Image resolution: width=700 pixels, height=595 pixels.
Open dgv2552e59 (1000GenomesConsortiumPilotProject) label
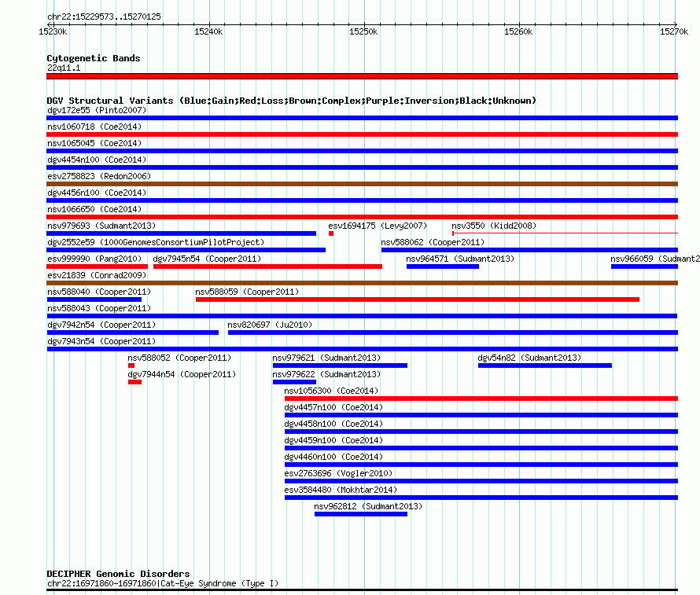156,242
